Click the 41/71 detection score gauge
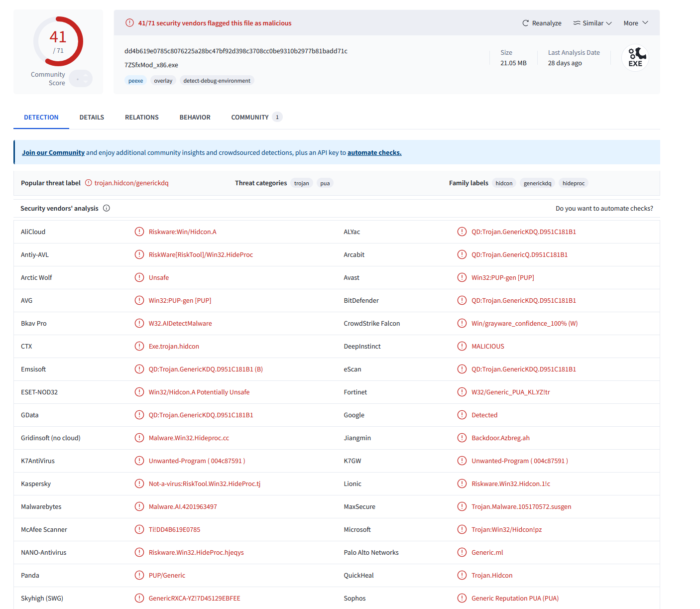 click(58, 41)
